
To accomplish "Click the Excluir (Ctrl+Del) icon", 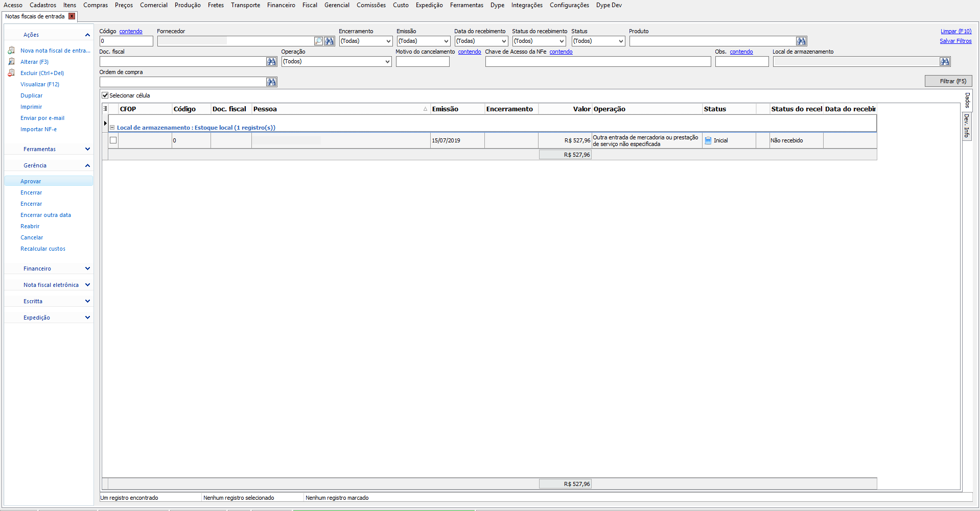I will (11, 73).
